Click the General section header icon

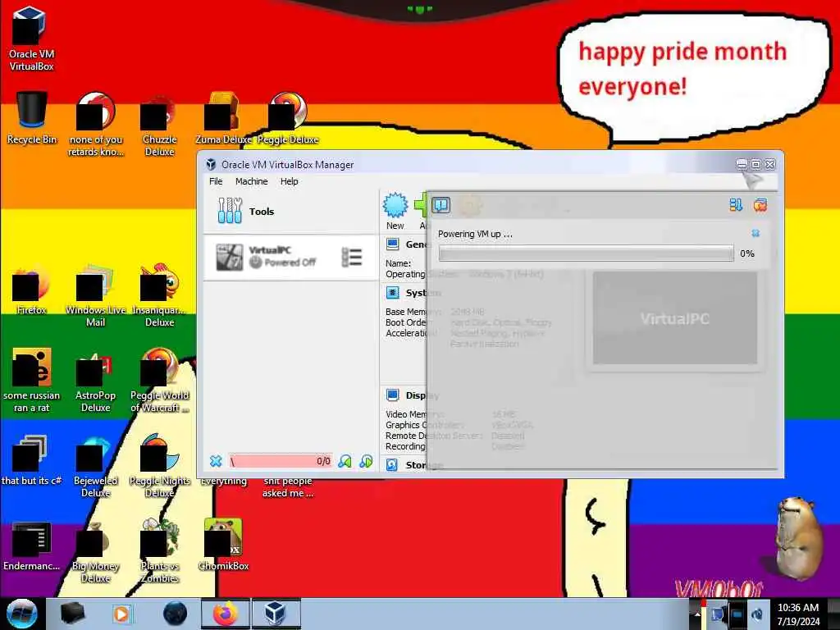[x=392, y=244]
